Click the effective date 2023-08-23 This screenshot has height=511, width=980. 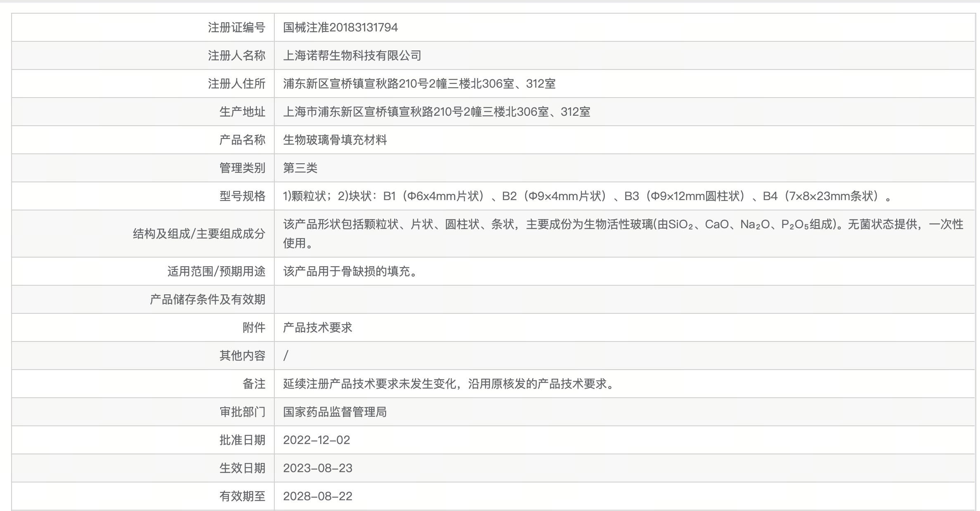pyautogui.click(x=318, y=468)
